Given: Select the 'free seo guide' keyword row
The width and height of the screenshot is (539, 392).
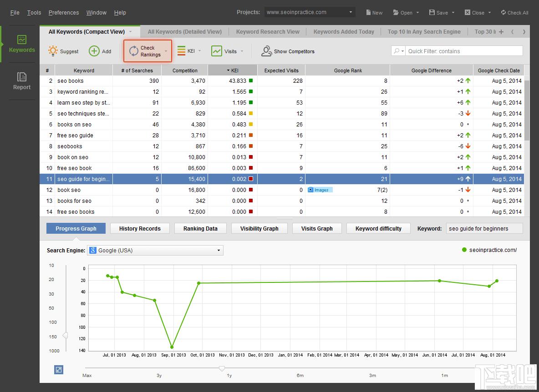Looking at the screenshot, I should coord(282,135).
